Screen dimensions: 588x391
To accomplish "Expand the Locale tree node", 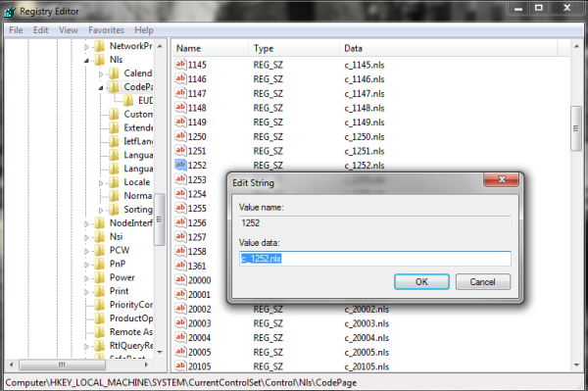I will point(101,183).
